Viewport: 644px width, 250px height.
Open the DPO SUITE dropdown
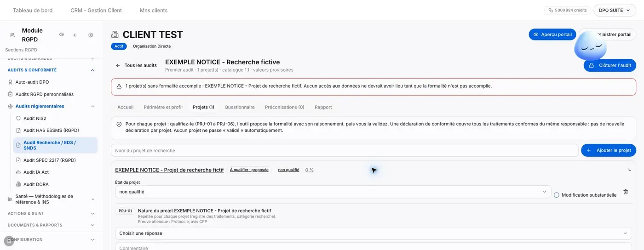click(615, 10)
